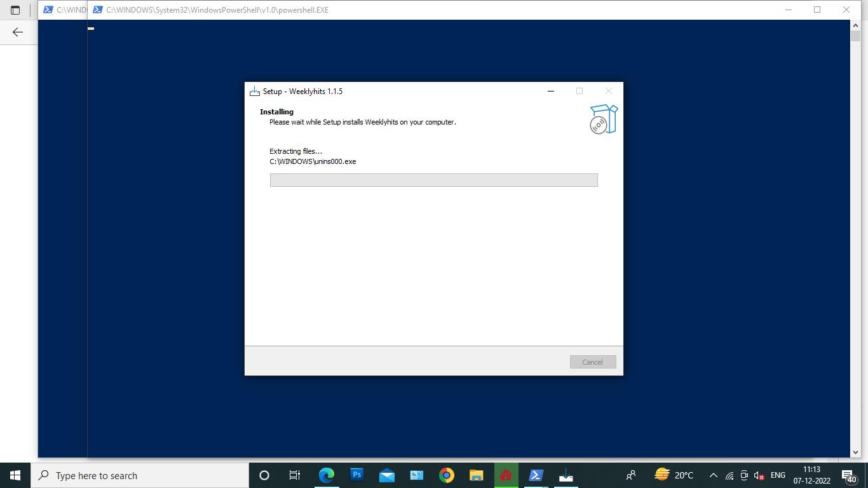Click the Cortana circle icon

[x=264, y=475]
